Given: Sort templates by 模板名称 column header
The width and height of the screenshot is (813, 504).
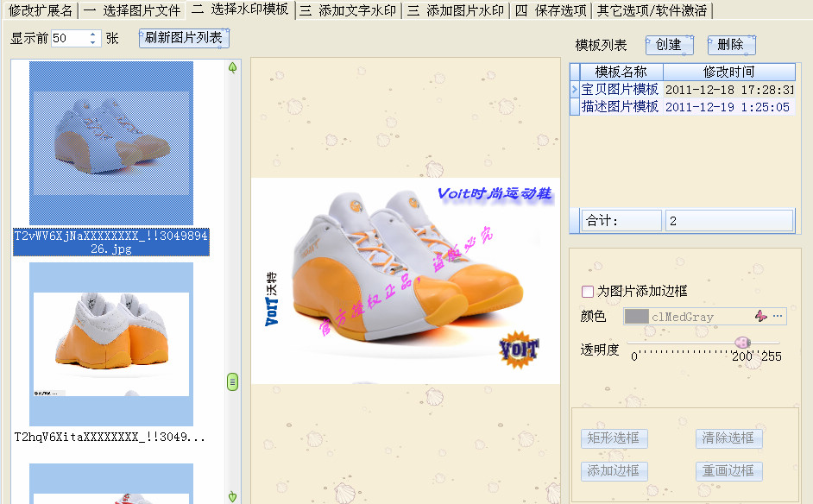Looking at the screenshot, I should [x=621, y=72].
